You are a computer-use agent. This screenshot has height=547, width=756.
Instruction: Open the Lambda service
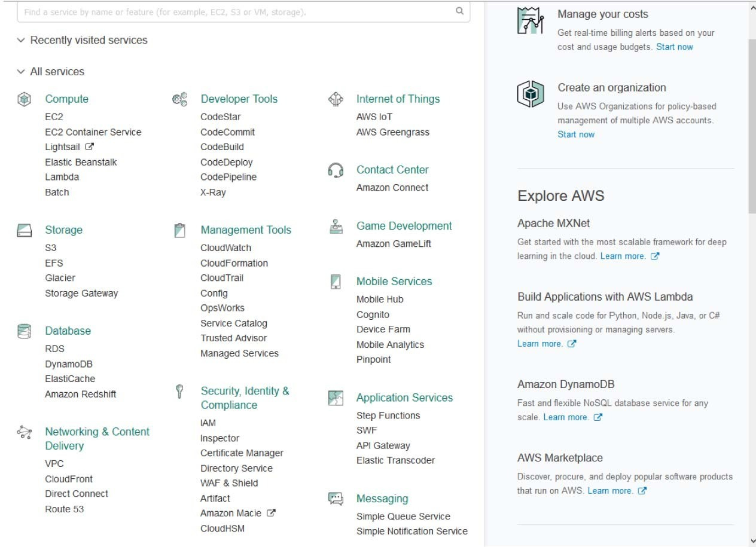62,177
